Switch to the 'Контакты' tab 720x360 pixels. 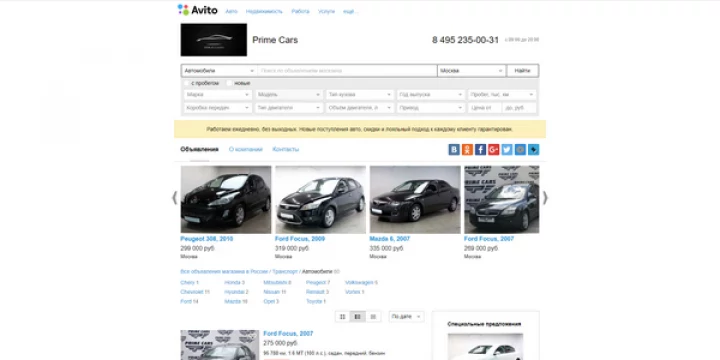coord(286,149)
